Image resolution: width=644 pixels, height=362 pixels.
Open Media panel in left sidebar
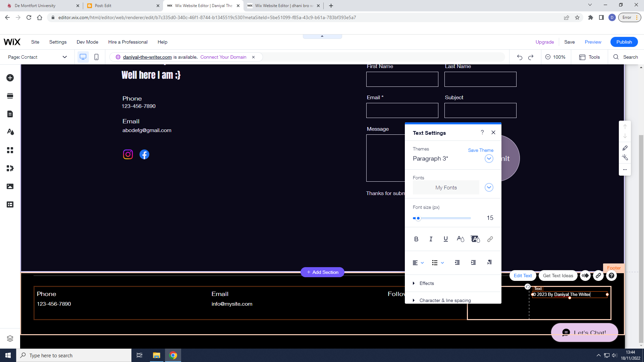[10, 186]
